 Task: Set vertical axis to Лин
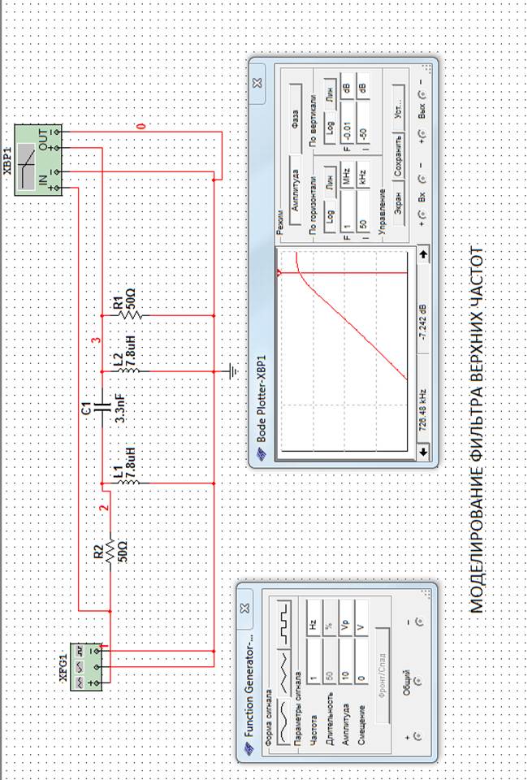click(x=330, y=96)
